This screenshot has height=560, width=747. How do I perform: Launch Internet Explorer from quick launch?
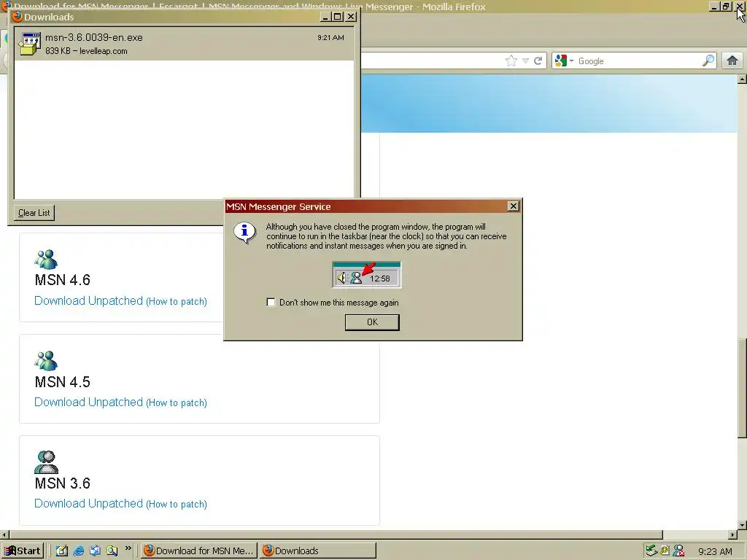pos(79,551)
